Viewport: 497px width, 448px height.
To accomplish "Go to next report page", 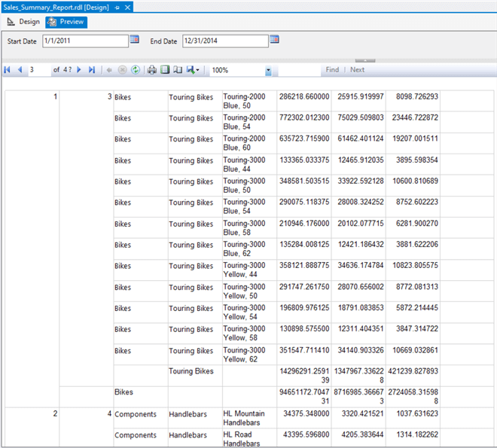I will [79, 70].
